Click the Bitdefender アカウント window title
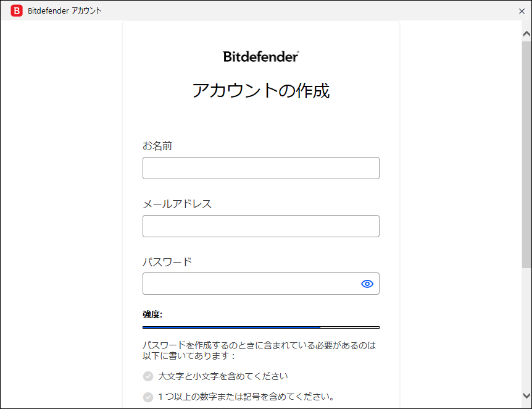Screen dimensions: 532x409 coord(64,11)
